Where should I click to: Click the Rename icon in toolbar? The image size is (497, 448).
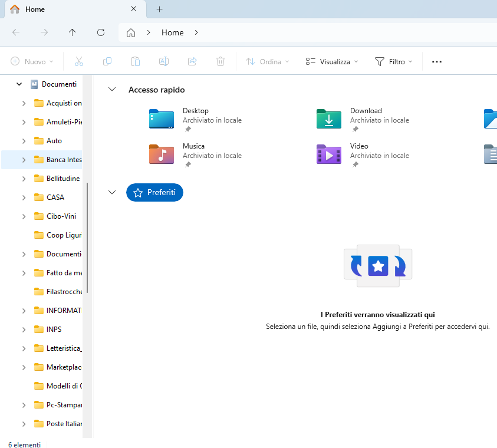click(x=164, y=61)
